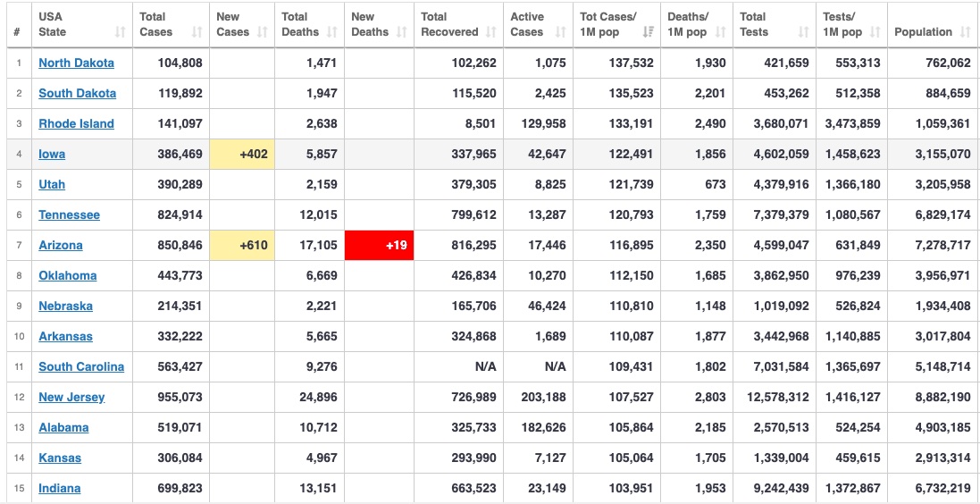Screen dimensions: 980x504
Task: Sort by Tests/1M pop arrows icon
Action: [x=875, y=32]
